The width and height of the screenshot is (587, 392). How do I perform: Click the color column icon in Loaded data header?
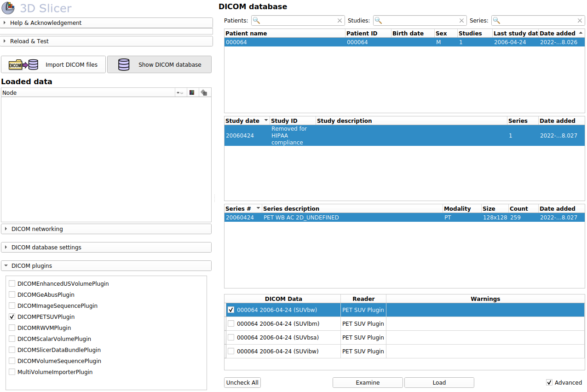click(x=192, y=92)
